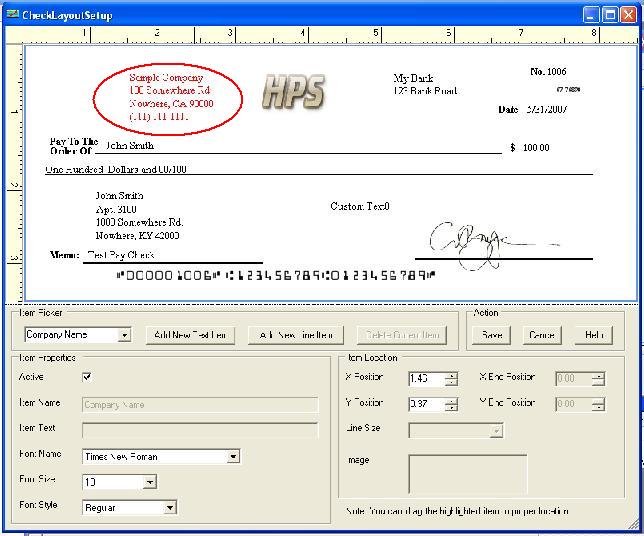Click the Add New Text Item button
The width and height of the screenshot is (644, 536).
click(190, 335)
